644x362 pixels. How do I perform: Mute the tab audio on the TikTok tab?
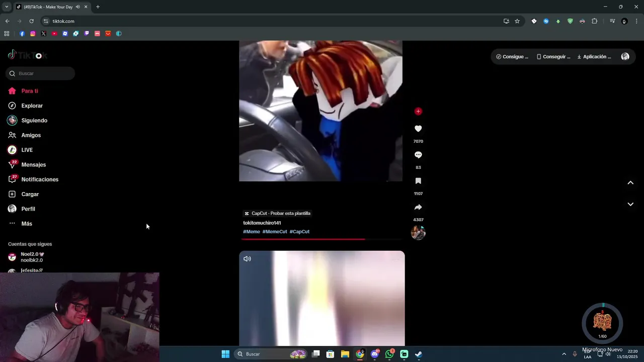pos(77,7)
